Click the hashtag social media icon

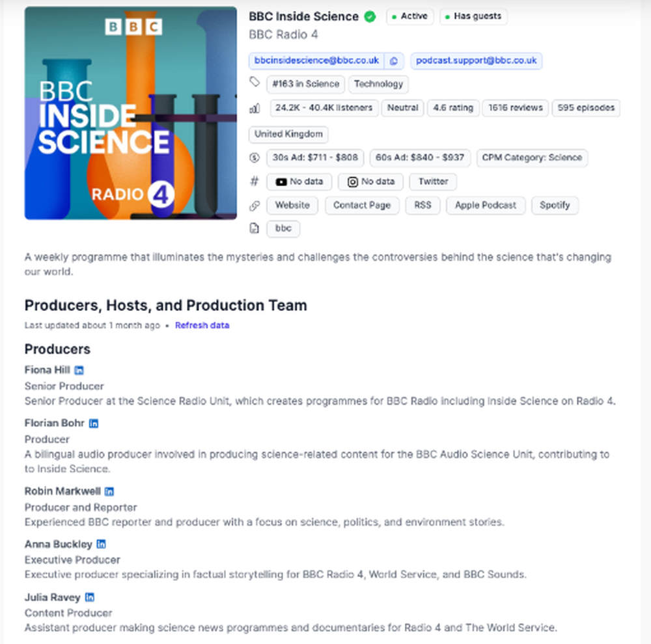pyautogui.click(x=255, y=181)
